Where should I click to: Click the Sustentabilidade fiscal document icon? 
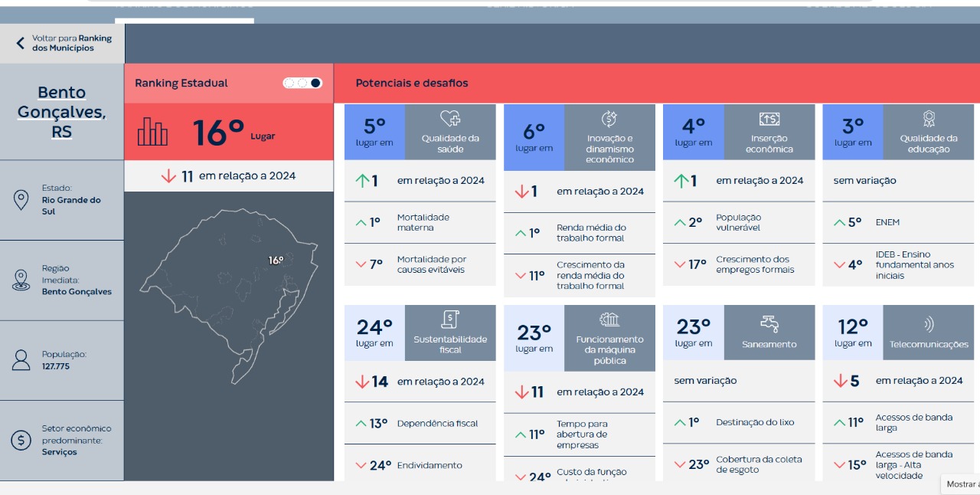pos(450,320)
